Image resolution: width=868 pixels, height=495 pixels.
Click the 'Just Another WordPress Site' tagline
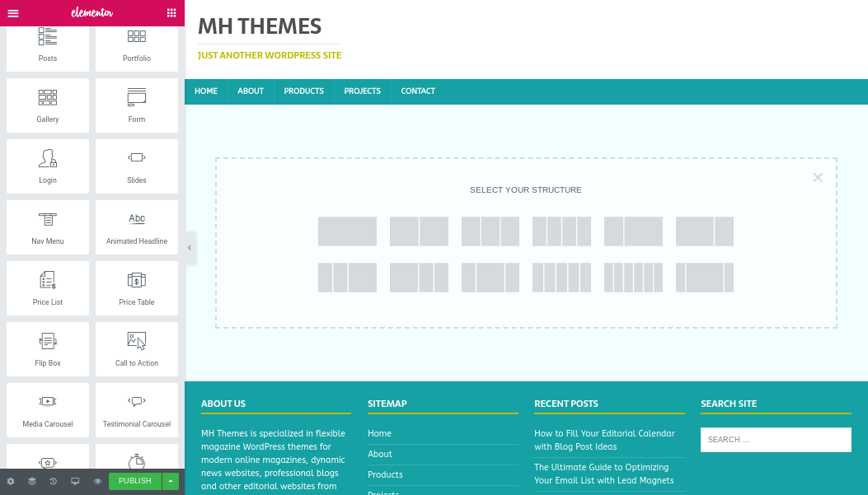click(270, 55)
